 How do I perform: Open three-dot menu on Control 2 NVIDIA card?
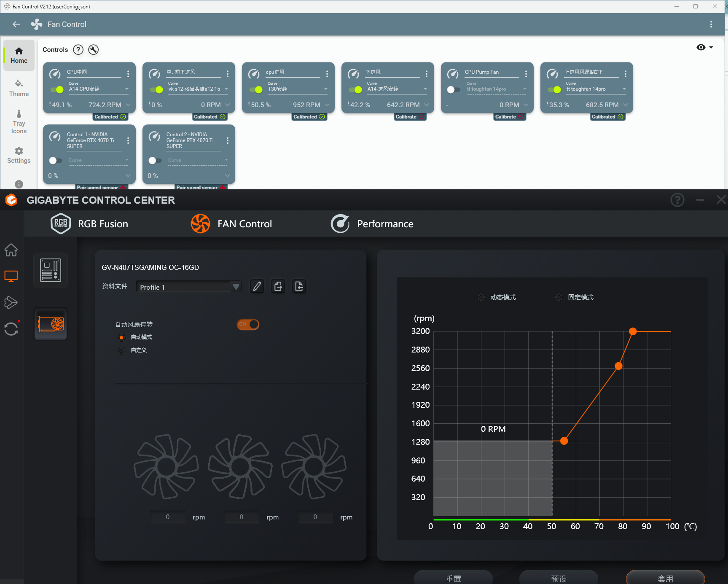pos(228,140)
